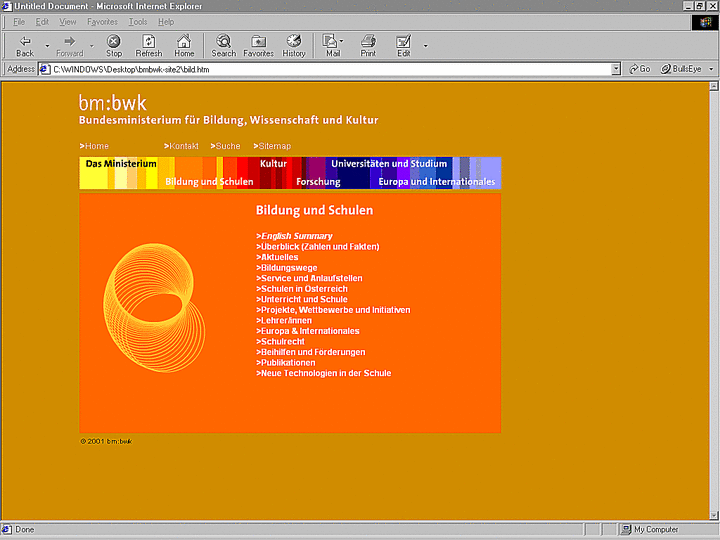The image size is (720, 540).
Task: Open the >Schulrecht link
Action: [280, 342]
